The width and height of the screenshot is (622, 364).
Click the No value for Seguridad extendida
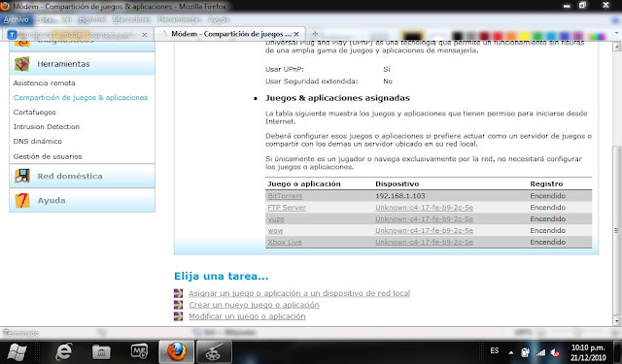(388, 82)
